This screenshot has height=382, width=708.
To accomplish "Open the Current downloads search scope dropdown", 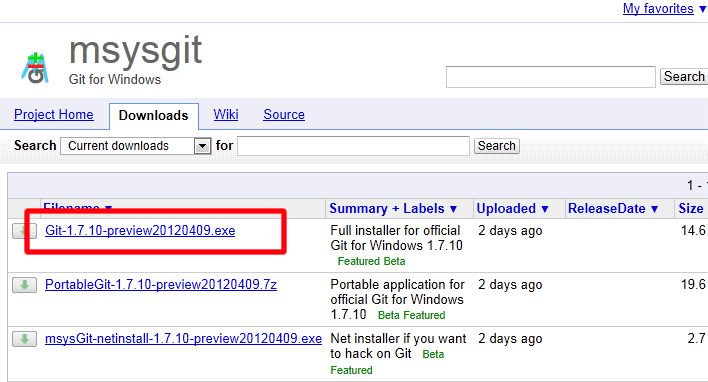I will click(135, 146).
